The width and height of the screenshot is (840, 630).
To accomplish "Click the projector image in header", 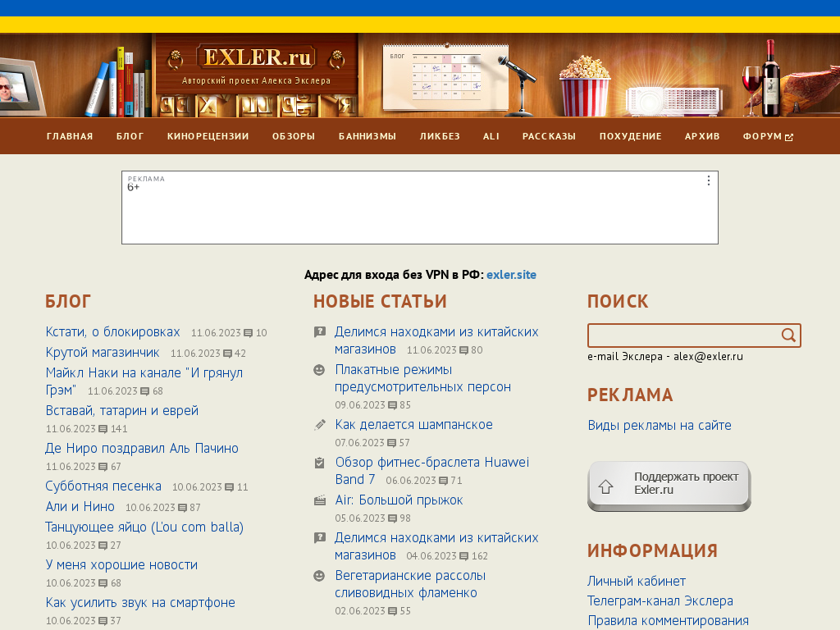I will point(674,101).
